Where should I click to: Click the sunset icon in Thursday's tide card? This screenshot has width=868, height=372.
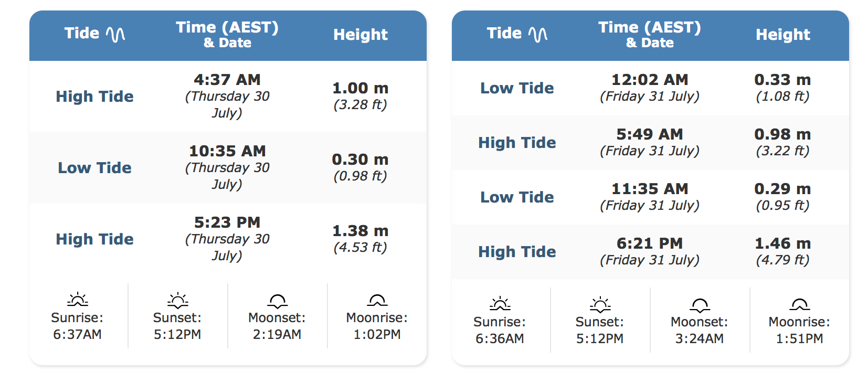point(177,300)
